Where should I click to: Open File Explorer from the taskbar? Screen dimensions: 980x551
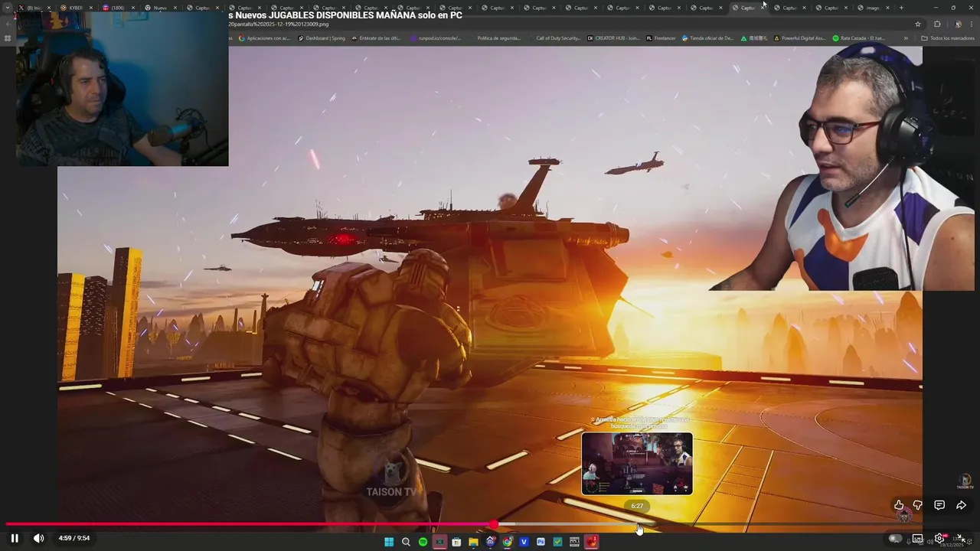click(x=473, y=542)
